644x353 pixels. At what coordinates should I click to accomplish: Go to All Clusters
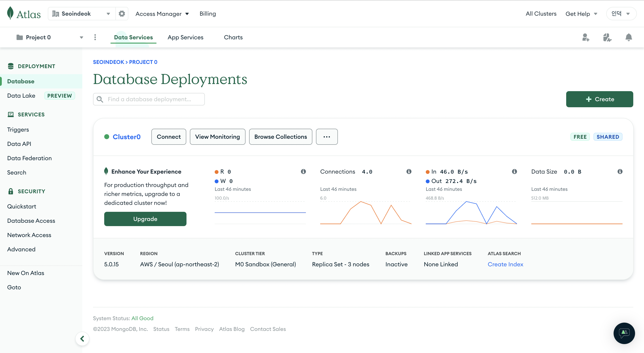click(x=541, y=14)
